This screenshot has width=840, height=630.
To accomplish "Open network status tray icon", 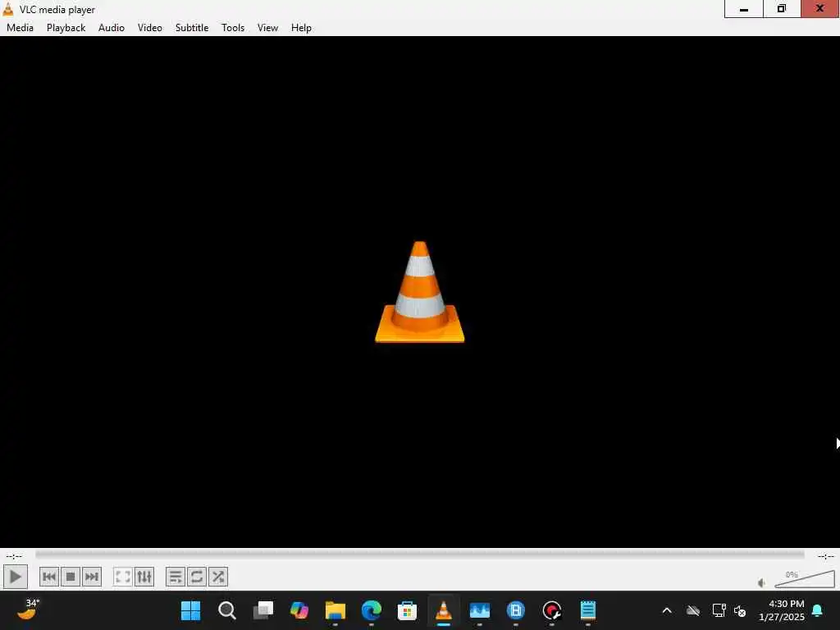I will point(719,610).
